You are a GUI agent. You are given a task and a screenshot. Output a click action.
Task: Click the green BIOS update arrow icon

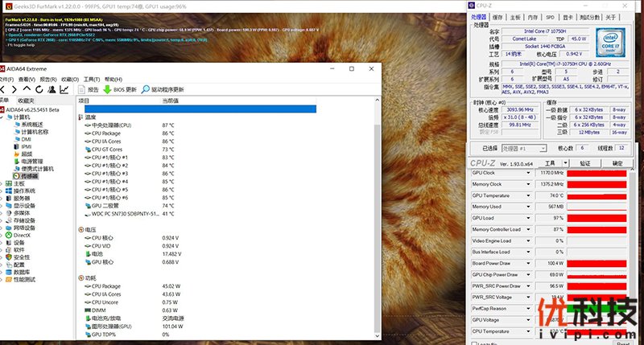[107, 89]
